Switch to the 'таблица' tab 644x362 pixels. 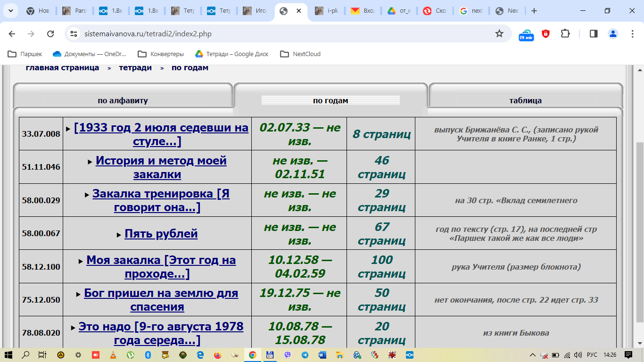click(x=525, y=100)
